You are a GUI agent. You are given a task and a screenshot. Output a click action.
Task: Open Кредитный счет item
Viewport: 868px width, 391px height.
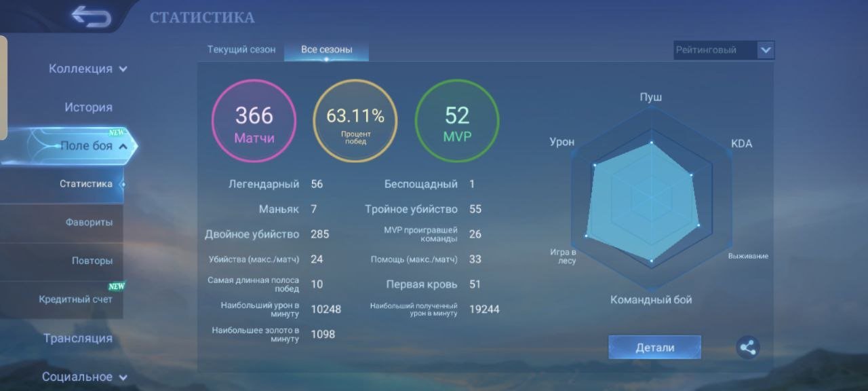[75, 299]
